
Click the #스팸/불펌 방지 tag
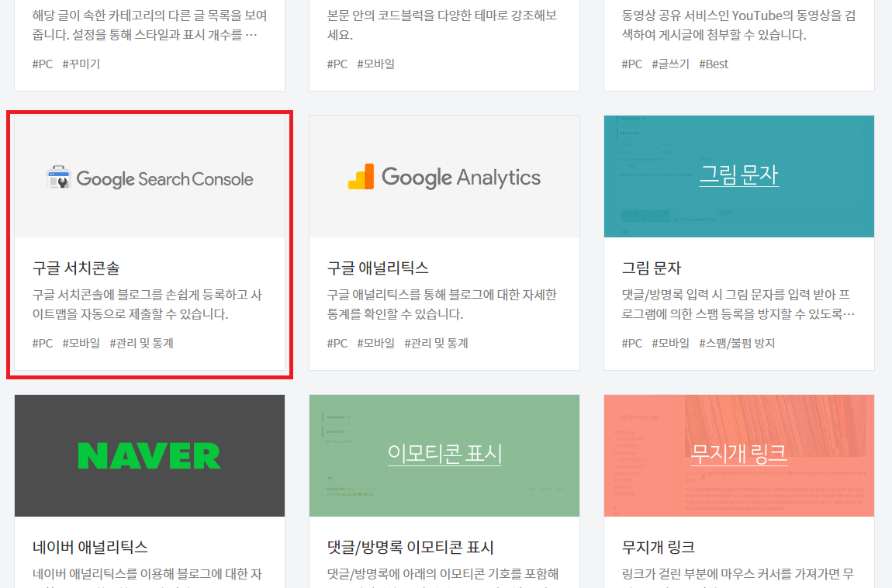[x=738, y=343]
